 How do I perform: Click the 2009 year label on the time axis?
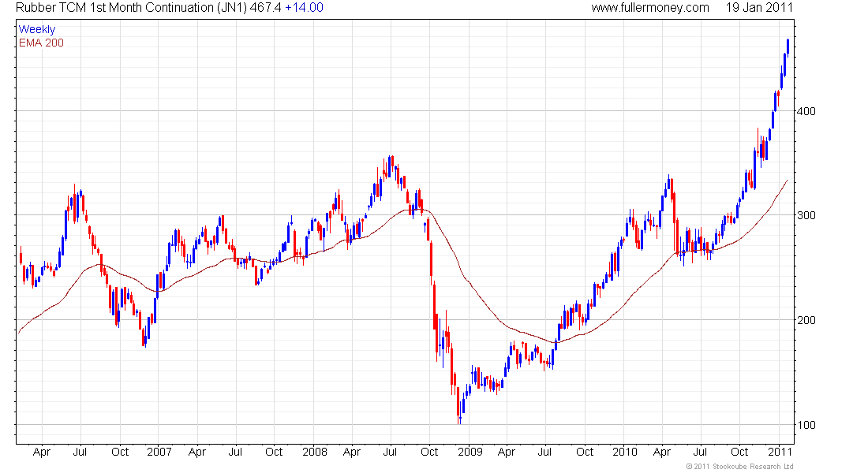(x=470, y=452)
